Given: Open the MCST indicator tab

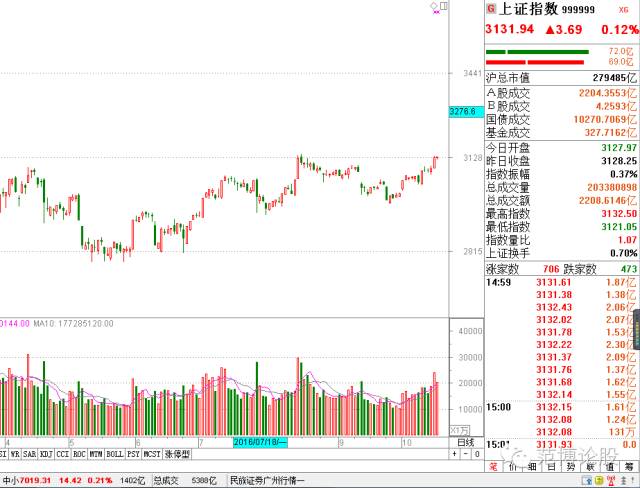Looking at the screenshot, I should click(x=152, y=454).
